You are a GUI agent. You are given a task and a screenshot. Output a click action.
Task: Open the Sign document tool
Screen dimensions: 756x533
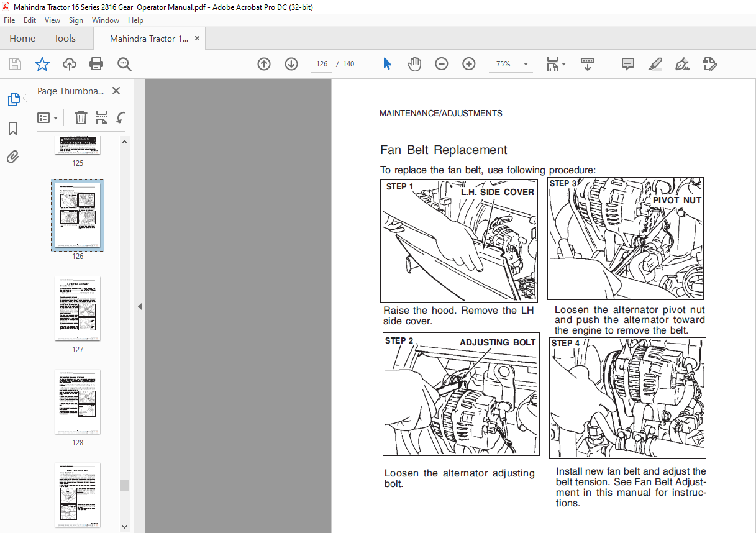[683, 64]
